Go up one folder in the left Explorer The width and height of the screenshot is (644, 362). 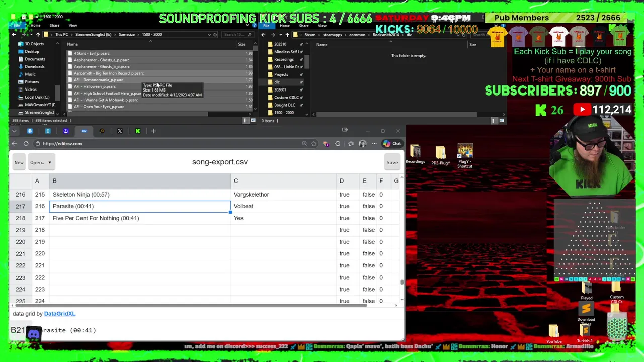coord(38,35)
